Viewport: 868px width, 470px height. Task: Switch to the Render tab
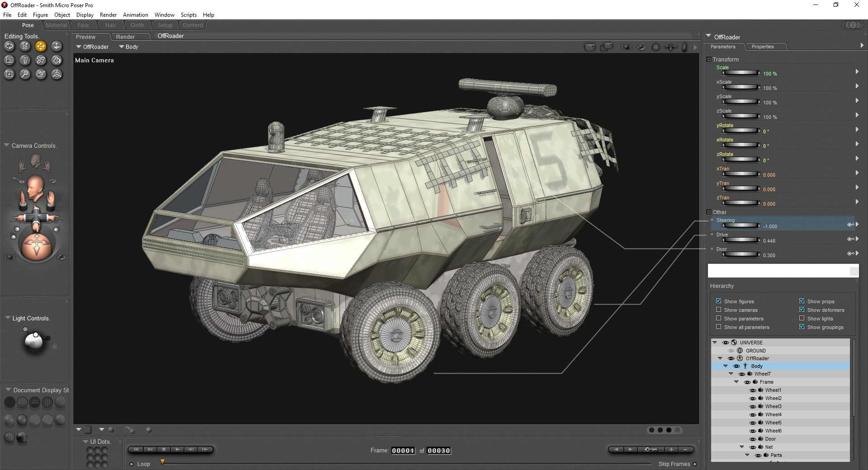pyautogui.click(x=125, y=37)
